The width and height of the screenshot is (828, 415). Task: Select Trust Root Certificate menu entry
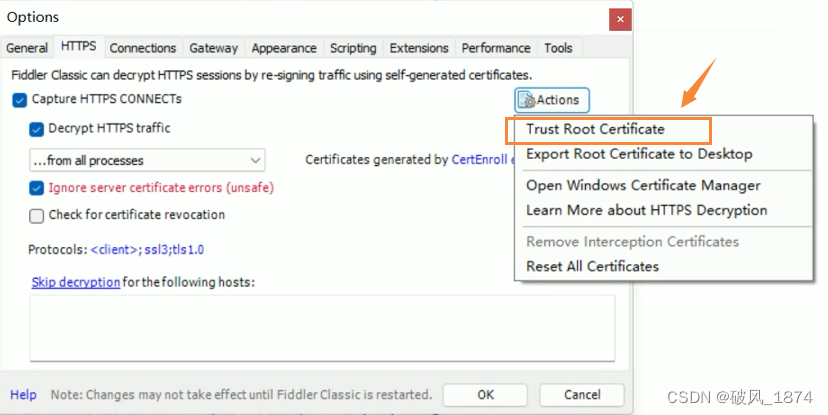595,129
